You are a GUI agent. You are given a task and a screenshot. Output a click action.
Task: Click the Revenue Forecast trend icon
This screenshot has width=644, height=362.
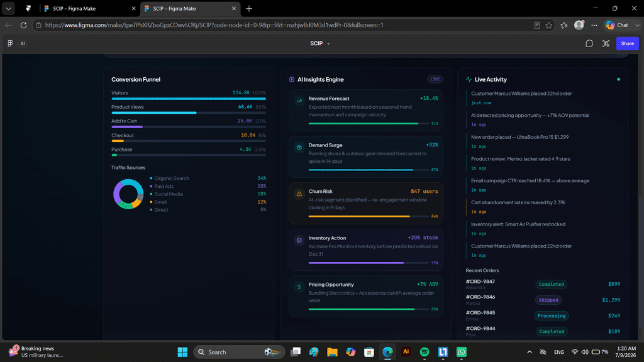click(299, 101)
